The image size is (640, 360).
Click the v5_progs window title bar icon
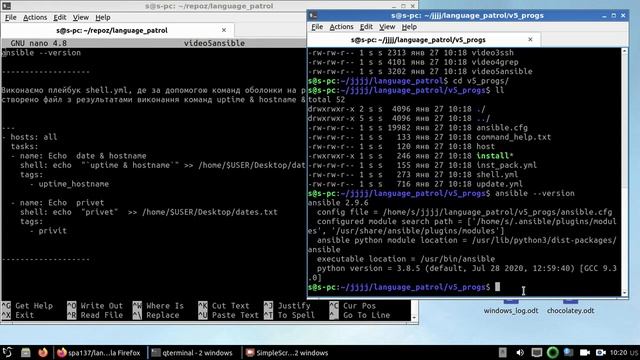(x=313, y=16)
